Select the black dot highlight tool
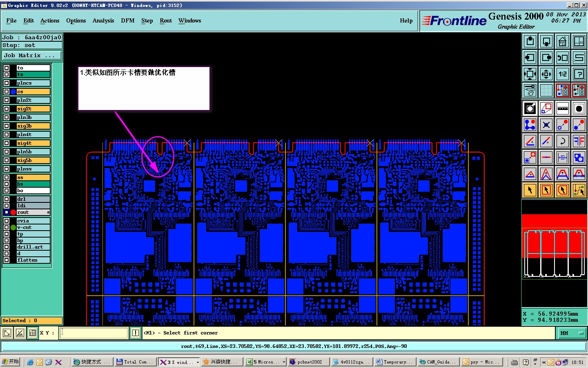Viewport: 588px width, 368px height. [579, 108]
